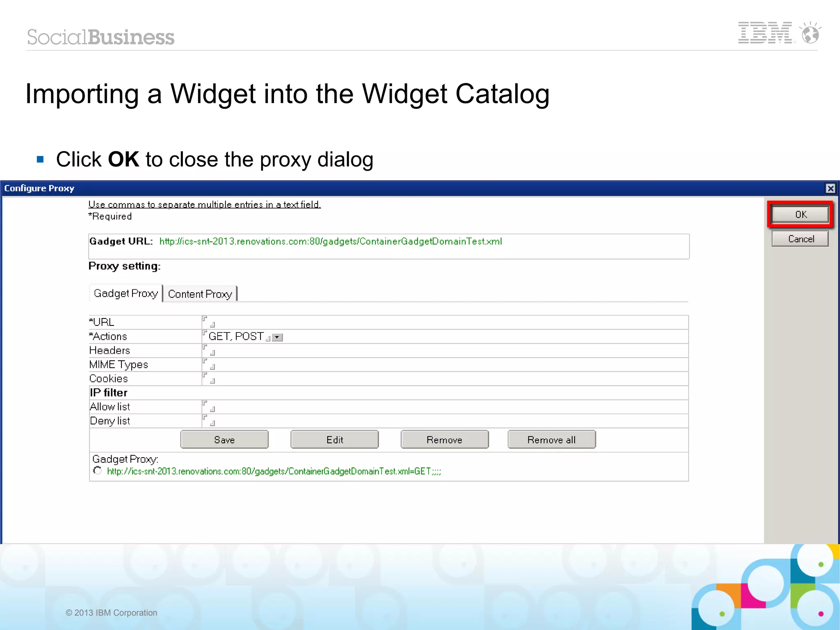Click the Remove all button
The image size is (840, 630).
(552, 440)
